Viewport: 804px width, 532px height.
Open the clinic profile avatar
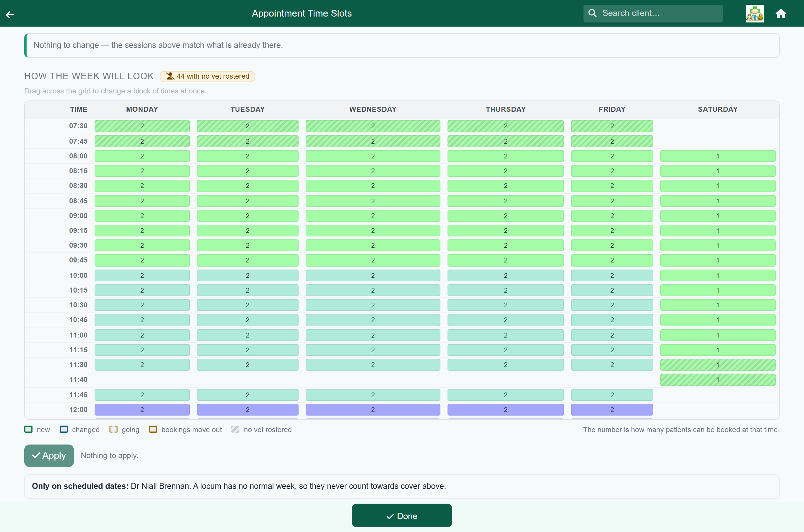tap(754, 14)
